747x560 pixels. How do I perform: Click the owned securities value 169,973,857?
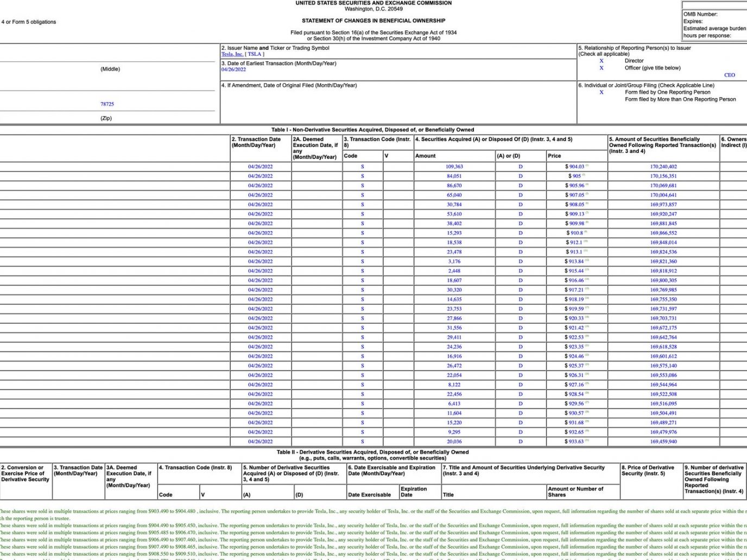click(663, 205)
